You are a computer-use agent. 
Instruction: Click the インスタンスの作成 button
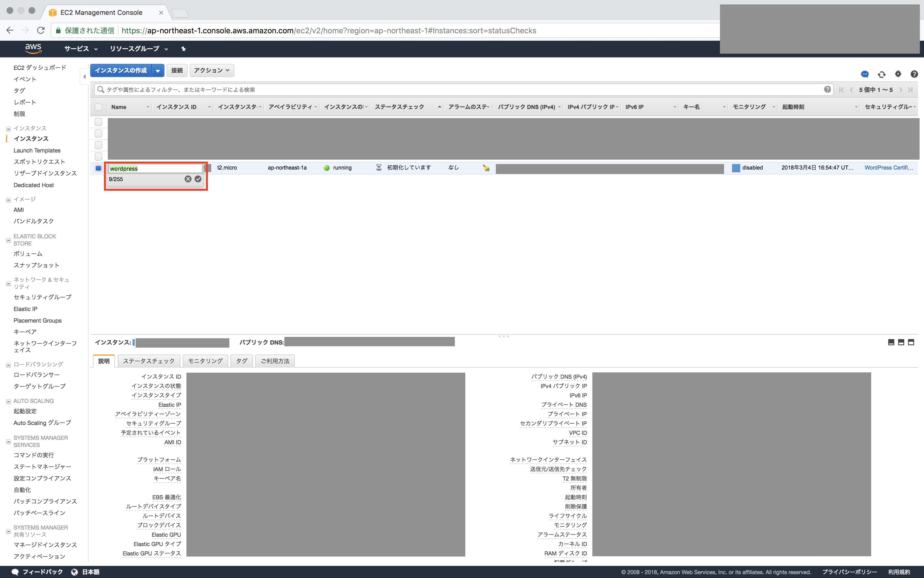(x=121, y=70)
